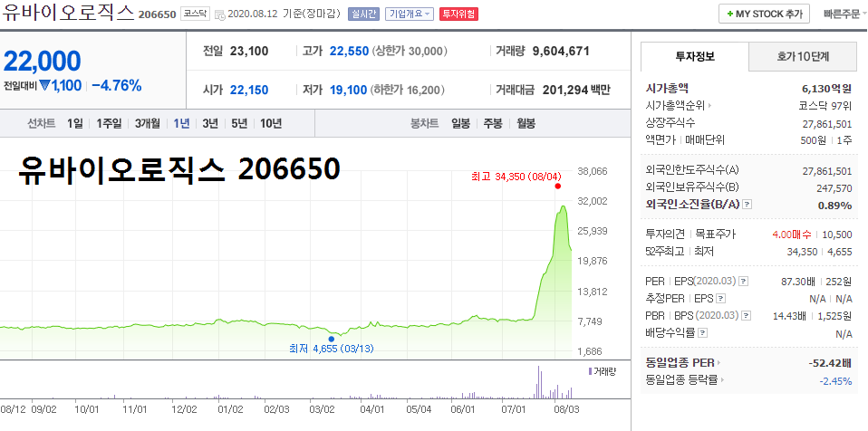Click help icon next to PBR BPS(2020.03)
The width and height of the screenshot is (868, 431).
pyautogui.click(x=747, y=316)
